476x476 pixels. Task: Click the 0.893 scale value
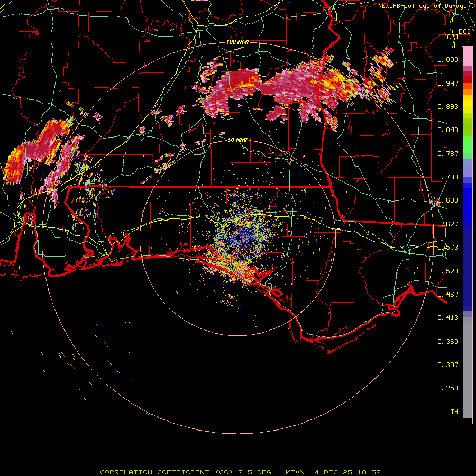pos(448,106)
